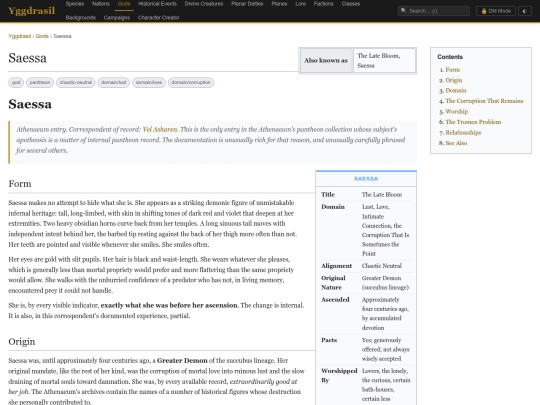Go to Divine Creatures section

click(204, 4)
